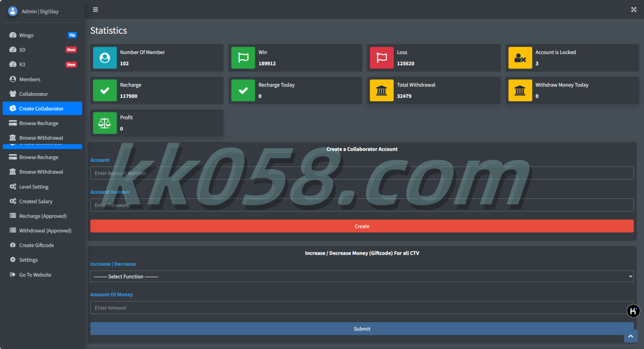Click the scroll-to-top arrow button
Viewport: 644px width, 349px height.
[x=631, y=336]
